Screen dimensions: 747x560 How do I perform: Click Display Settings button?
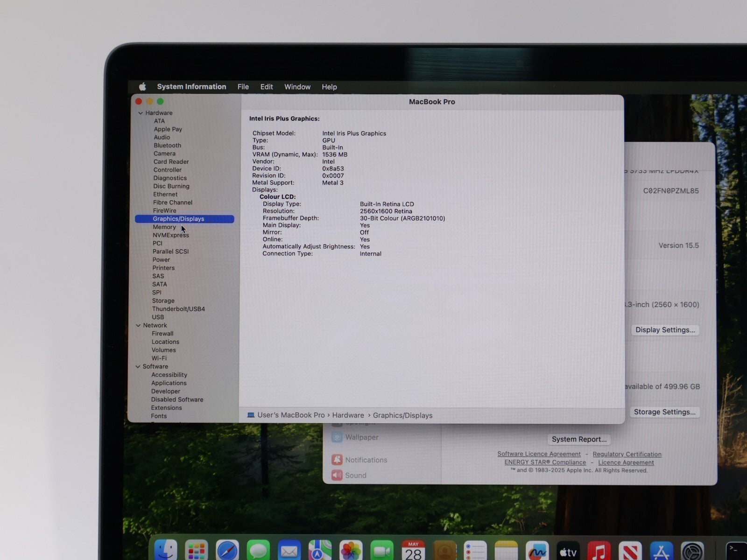(x=665, y=329)
